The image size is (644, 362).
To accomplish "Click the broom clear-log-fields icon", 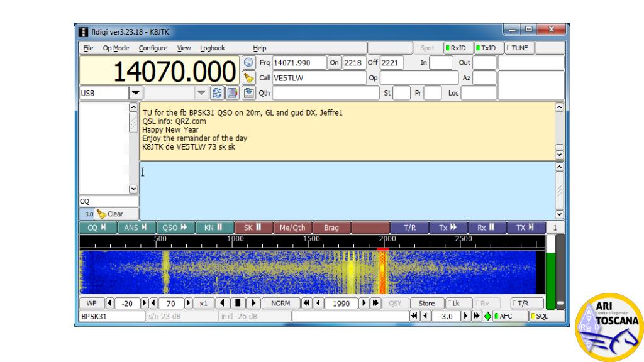I will coord(248,77).
